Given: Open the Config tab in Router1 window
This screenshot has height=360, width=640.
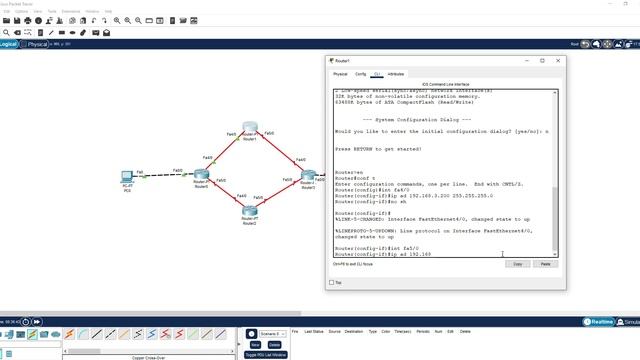Looking at the screenshot, I should 360,74.
